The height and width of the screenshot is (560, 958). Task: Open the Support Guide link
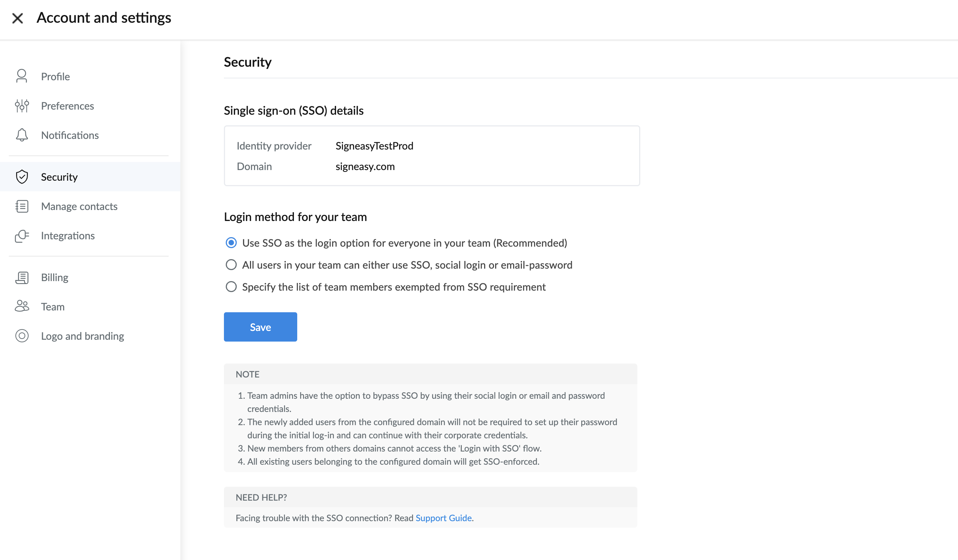444,518
